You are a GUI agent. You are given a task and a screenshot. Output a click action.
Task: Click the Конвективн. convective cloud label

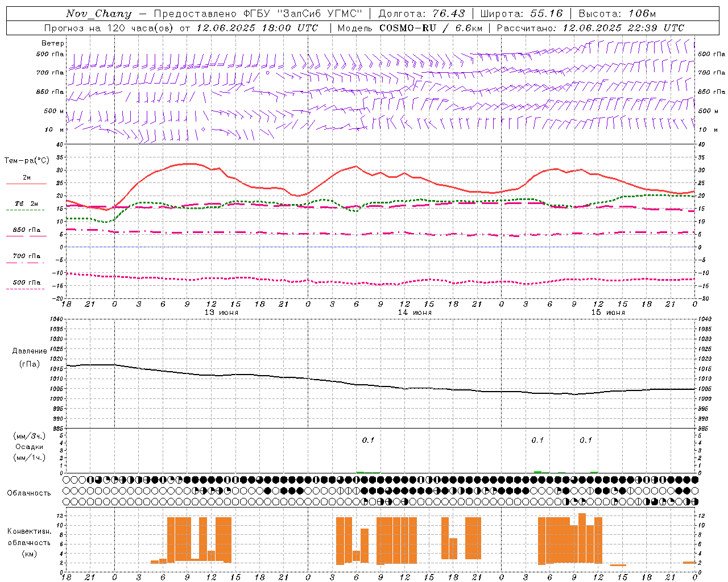point(30,531)
